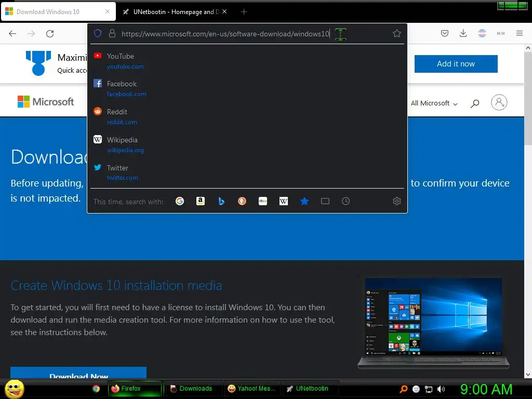Image resolution: width=532 pixels, height=399 pixels.
Task: Select the YouTube suggestion
Action: [247, 61]
